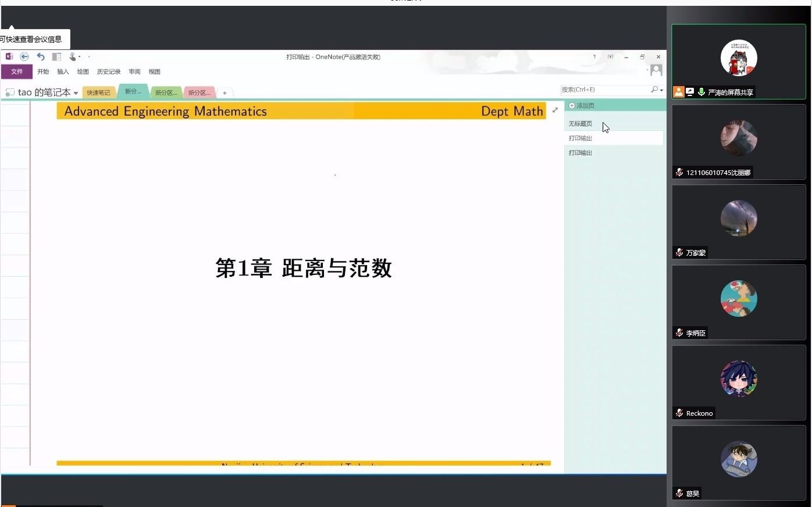This screenshot has height=507, width=812.
Task: Click the search magnifier icon
Action: click(654, 90)
